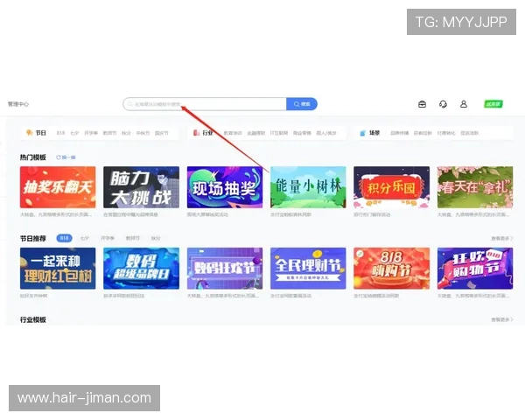Image resolution: width=525 pixels, height=420 pixels.
Task: Click the 行业 category icon
Action: (x=197, y=133)
